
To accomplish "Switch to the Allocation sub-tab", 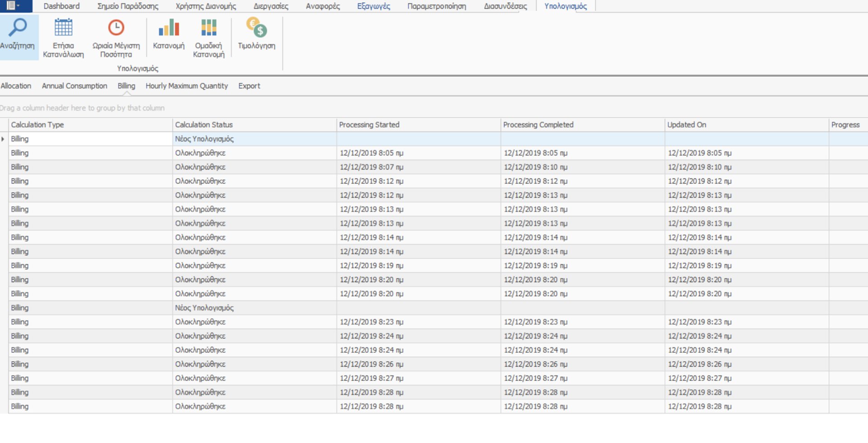I will (16, 86).
